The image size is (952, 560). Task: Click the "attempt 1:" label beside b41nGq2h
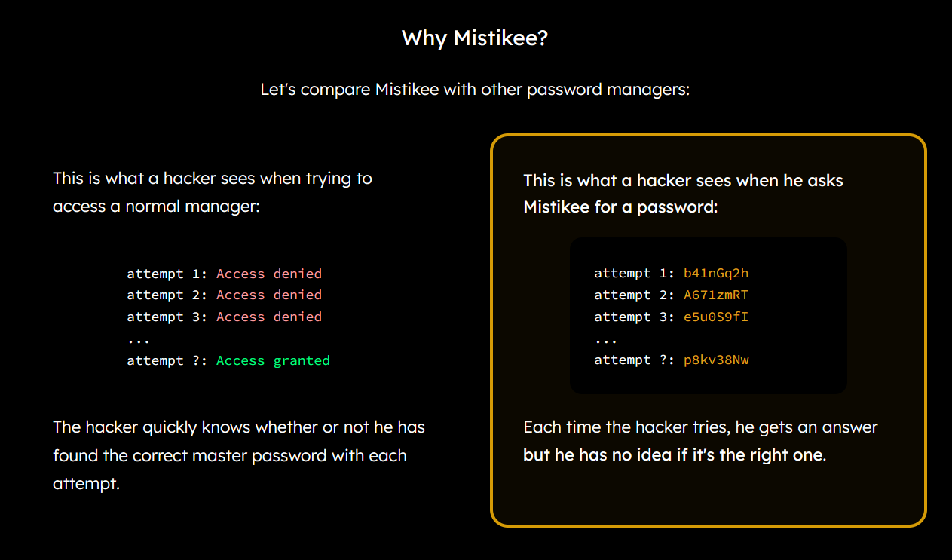pos(635,274)
